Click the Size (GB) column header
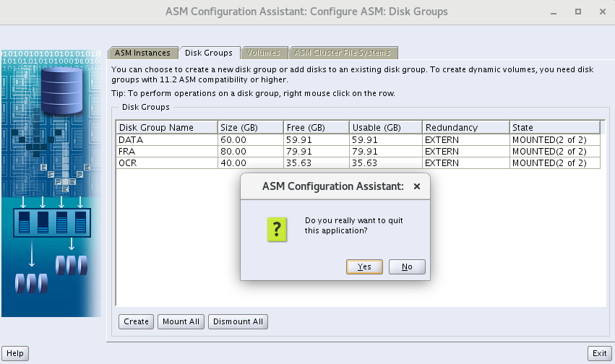This screenshot has height=364, width=615. (x=249, y=127)
